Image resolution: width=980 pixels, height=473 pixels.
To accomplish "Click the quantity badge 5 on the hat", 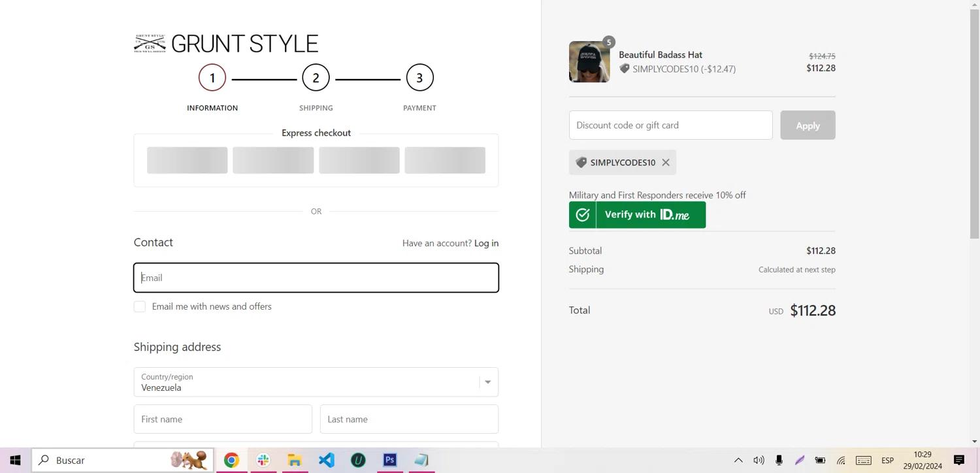I will [x=608, y=42].
